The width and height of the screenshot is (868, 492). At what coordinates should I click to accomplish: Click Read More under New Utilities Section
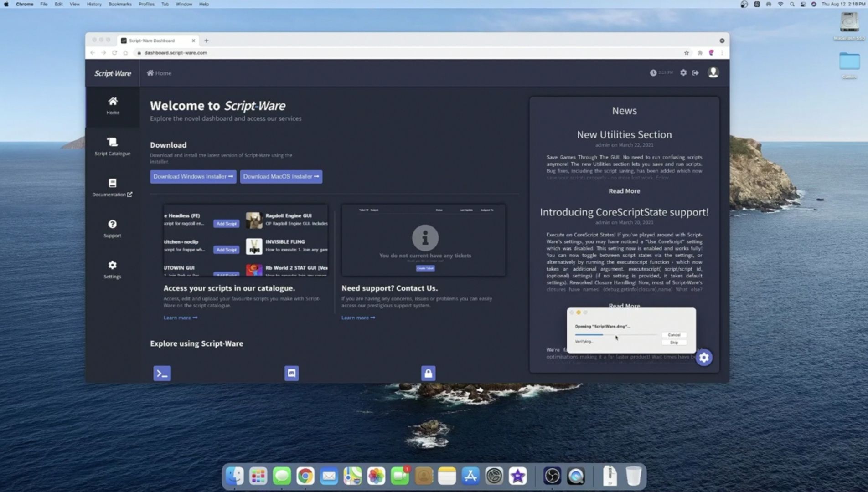(624, 191)
